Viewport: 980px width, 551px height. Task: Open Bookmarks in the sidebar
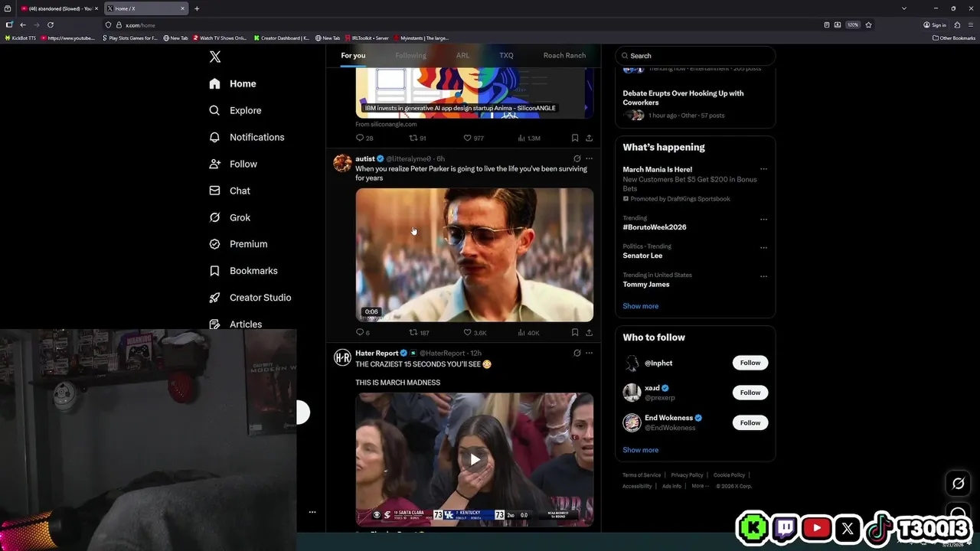point(243,271)
